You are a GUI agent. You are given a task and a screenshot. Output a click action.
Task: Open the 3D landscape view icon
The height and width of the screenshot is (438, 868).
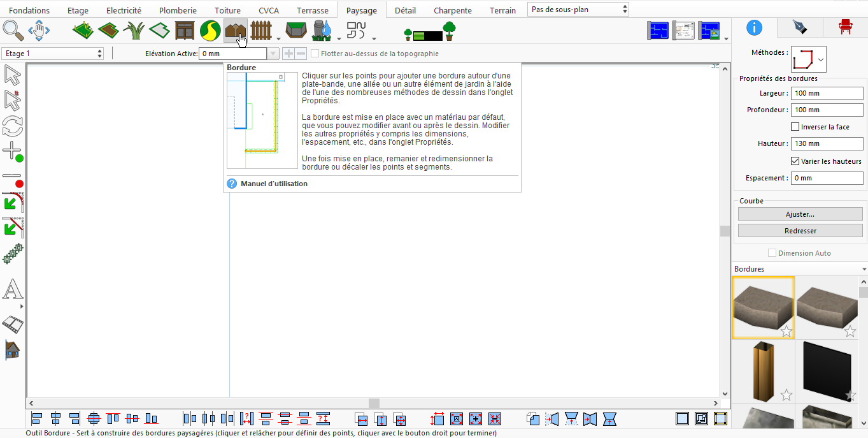tap(709, 31)
